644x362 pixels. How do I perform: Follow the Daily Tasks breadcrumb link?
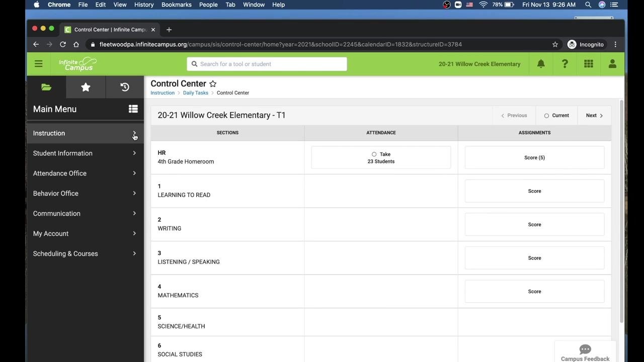coord(196,93)
